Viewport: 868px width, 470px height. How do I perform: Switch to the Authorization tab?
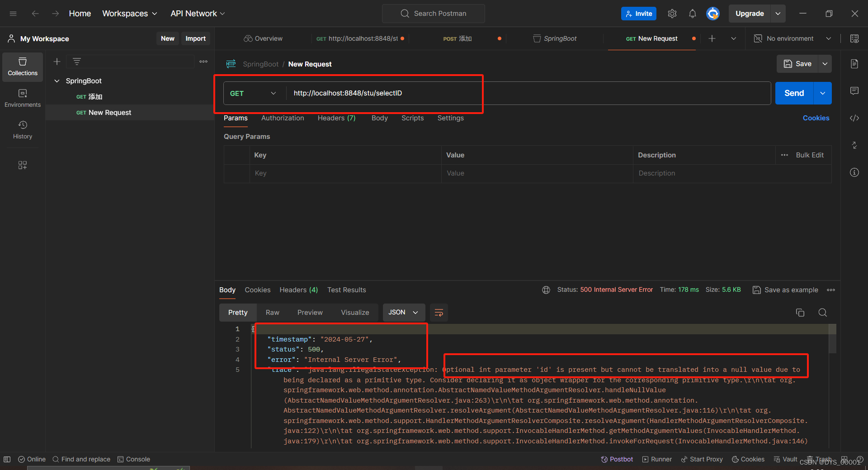point(283,118)
